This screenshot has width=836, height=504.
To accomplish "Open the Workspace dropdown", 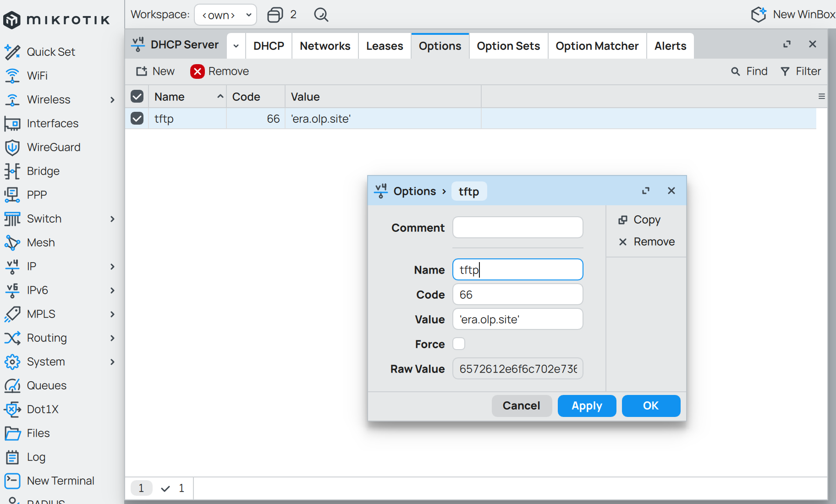I will pos(225,15).
